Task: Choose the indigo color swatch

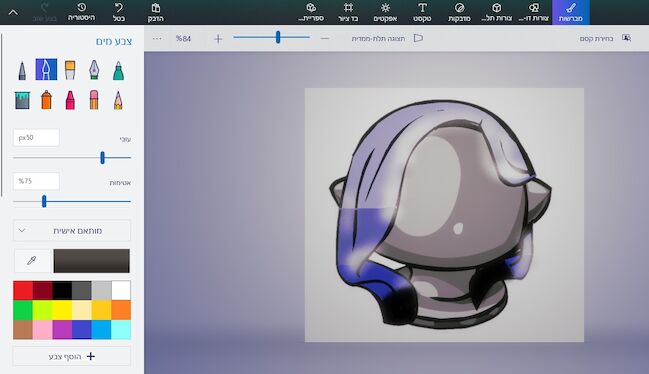Action: coord(82,330)
